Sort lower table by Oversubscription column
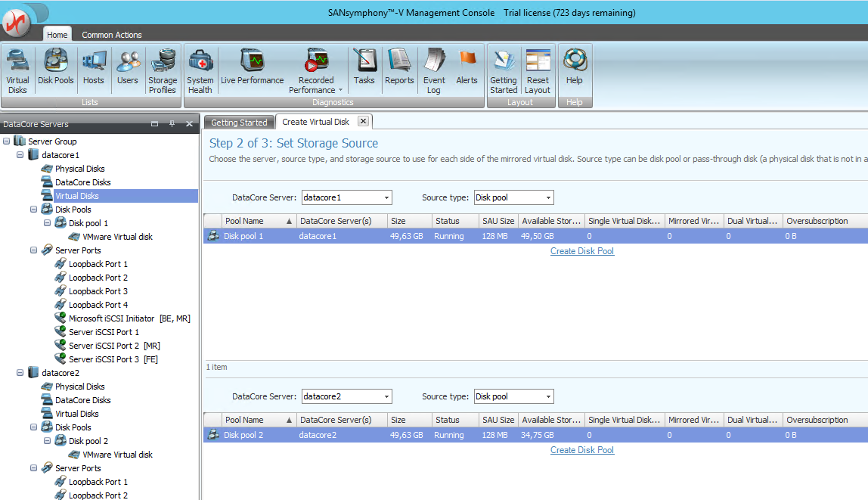This screenshot has height=500, width=868. [825, 420]
